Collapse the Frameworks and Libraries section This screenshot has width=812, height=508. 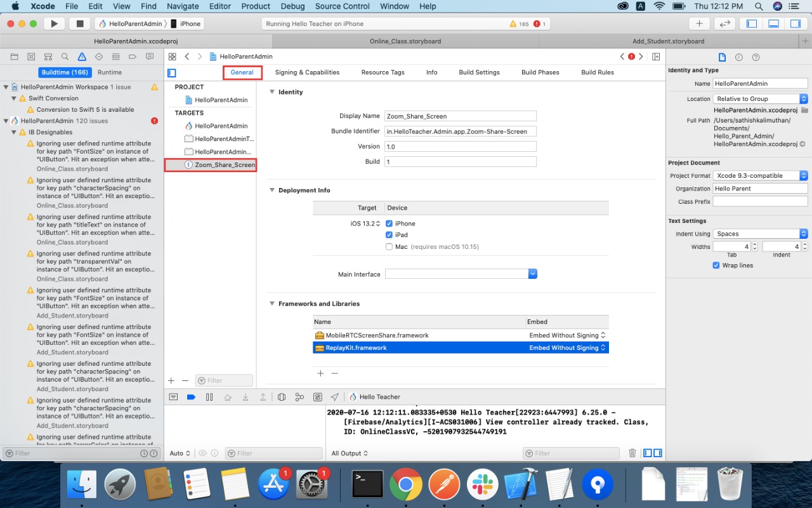pyautogui.click(x=272, y=304)
